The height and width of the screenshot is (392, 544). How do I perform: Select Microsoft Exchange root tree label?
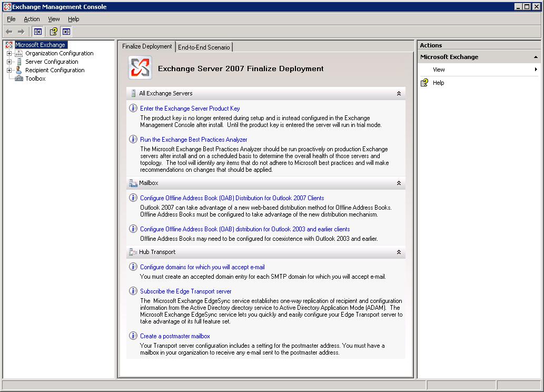coord(41,45)
